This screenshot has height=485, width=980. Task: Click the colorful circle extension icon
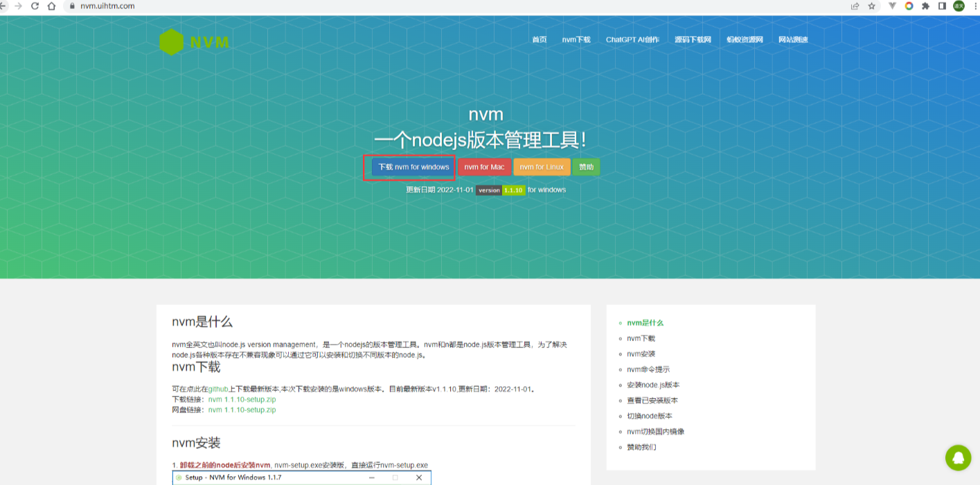909,6
